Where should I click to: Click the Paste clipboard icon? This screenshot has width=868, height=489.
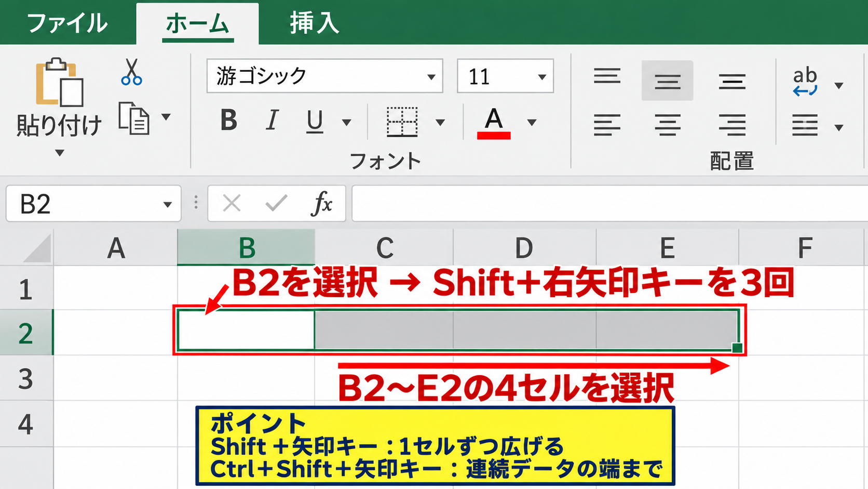pyautogui.click(x=59, y=83)
